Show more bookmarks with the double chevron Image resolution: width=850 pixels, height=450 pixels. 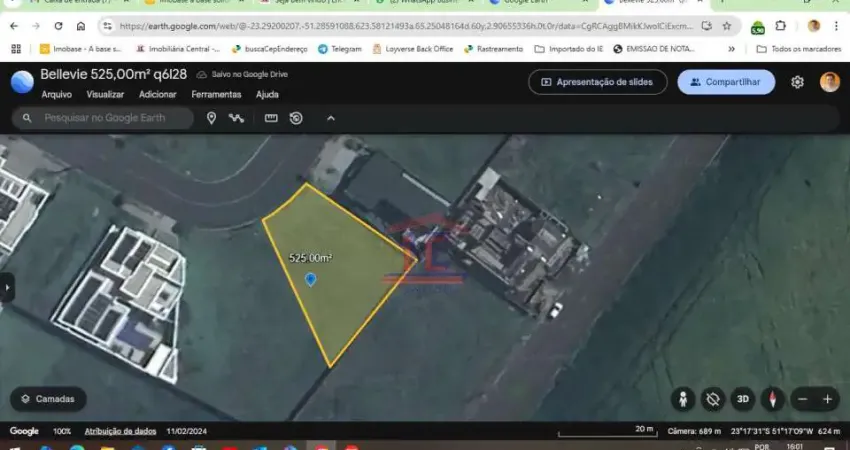click(x=731, y=49)
